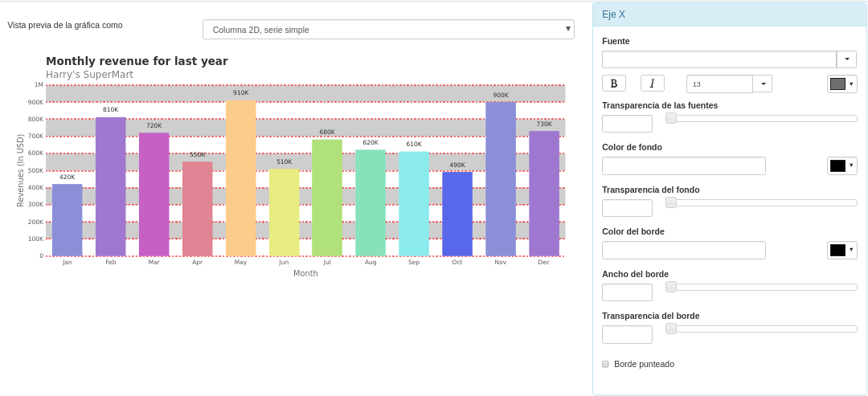The width and height of the screenshot is (868, 396).
Task: Open the Color del borde swatch picker
Action: [841, 251]
